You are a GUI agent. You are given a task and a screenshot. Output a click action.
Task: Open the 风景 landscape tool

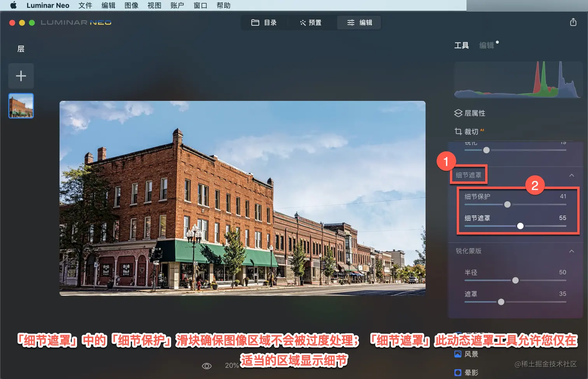tap(466, 354)
